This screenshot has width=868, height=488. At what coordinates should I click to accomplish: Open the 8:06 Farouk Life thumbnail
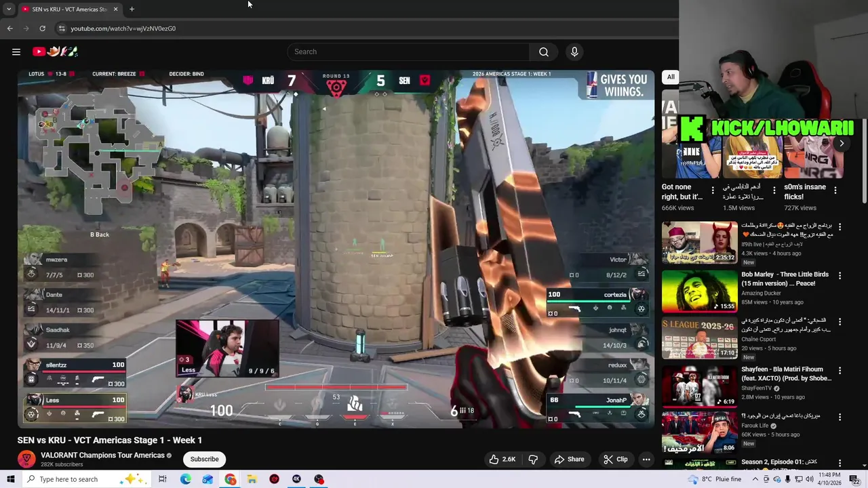point(699,432)
